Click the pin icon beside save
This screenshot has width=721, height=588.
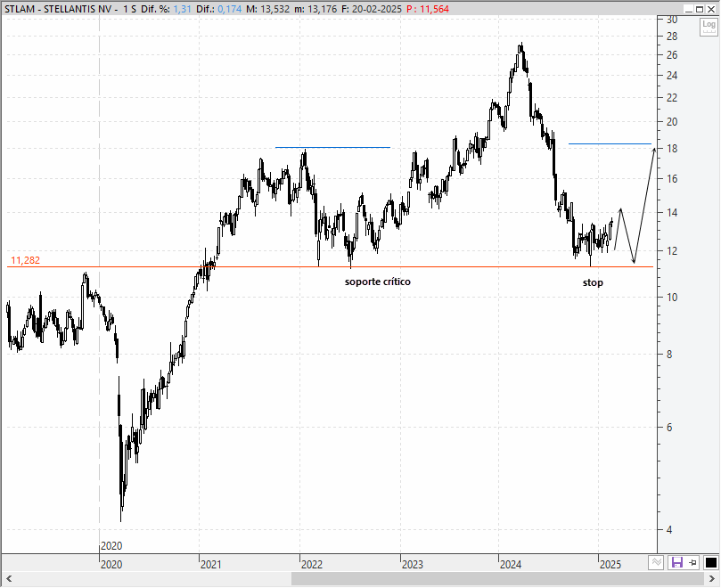pyautogui.click(x=693, y=563)
